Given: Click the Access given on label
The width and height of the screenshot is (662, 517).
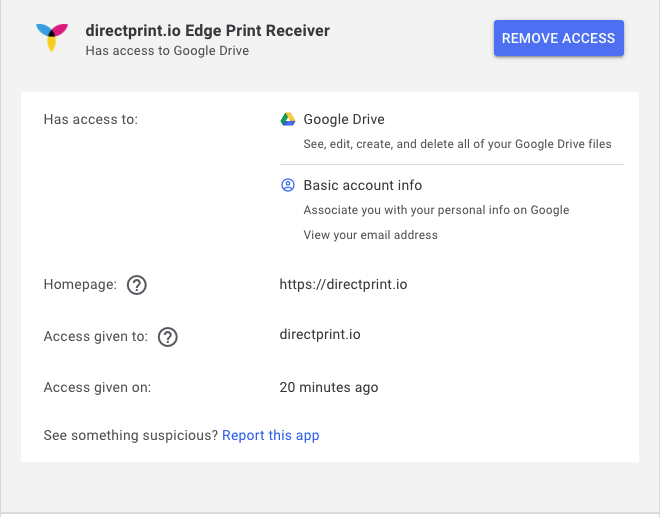Looking at the screenshot, I should pos(98,387).
